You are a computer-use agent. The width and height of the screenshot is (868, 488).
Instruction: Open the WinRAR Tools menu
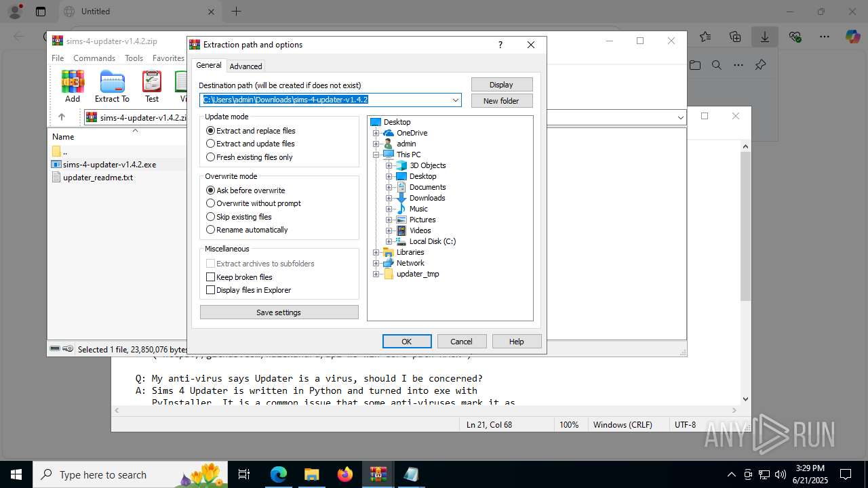(x=134, y=58)
